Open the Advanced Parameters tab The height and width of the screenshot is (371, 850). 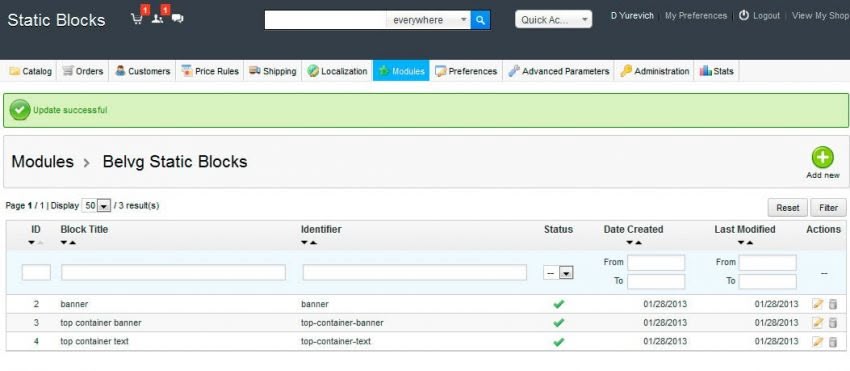coord(559,71)
